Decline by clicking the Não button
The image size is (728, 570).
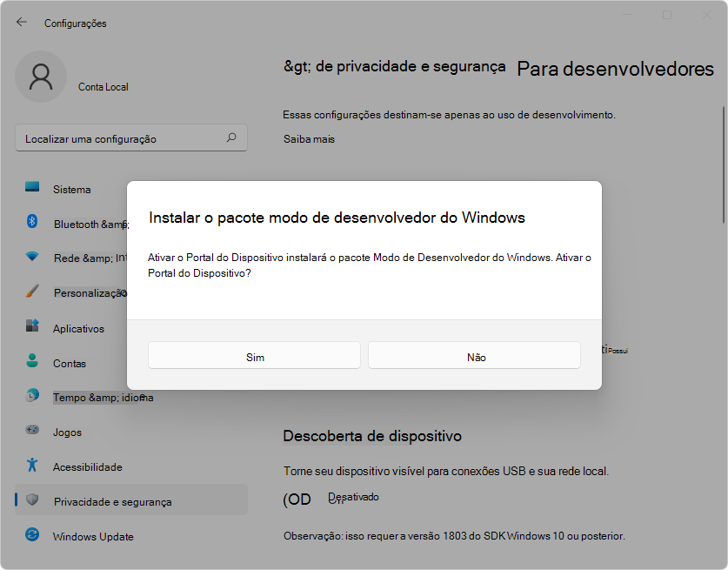pos(474,355)
